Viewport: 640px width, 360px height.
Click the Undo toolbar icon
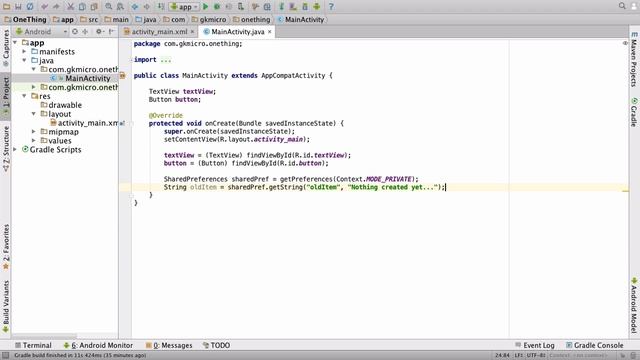coord(44,7)
